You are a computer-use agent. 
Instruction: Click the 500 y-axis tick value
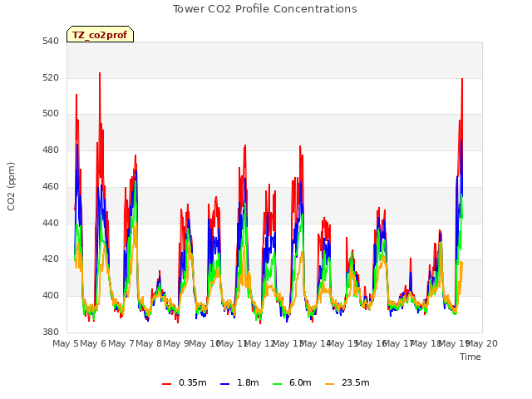51,114
